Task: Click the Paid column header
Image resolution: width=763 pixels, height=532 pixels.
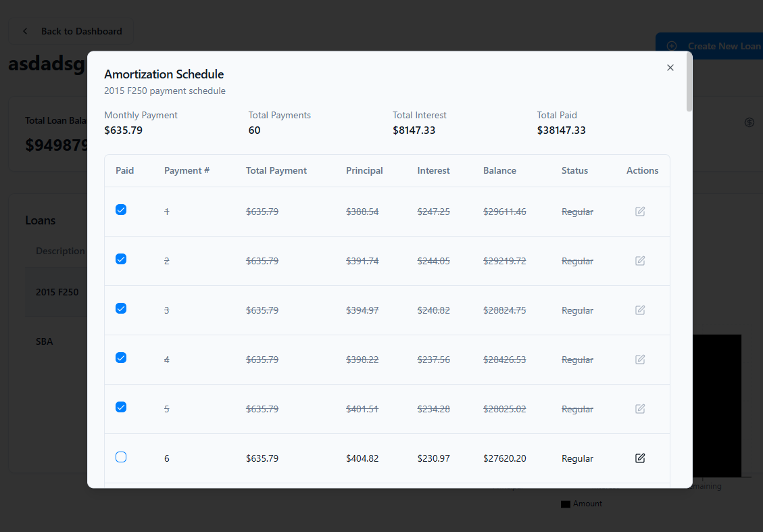Action: click(124, 171)
